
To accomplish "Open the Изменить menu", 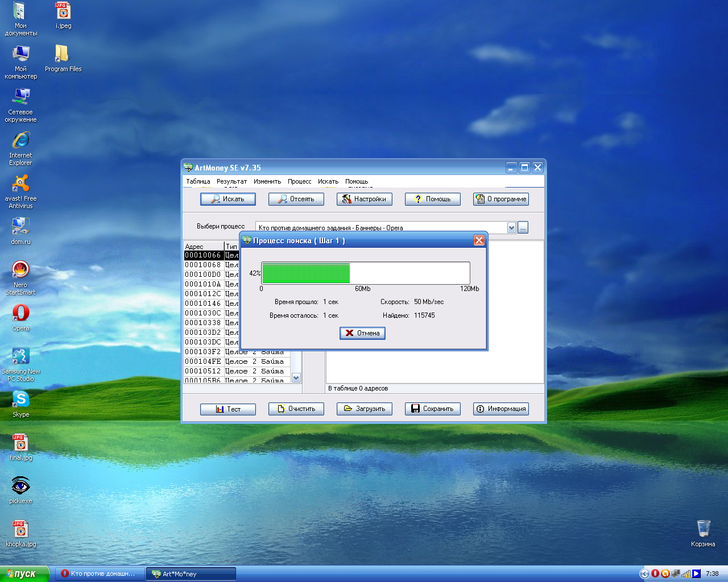I will click(267, 181).
